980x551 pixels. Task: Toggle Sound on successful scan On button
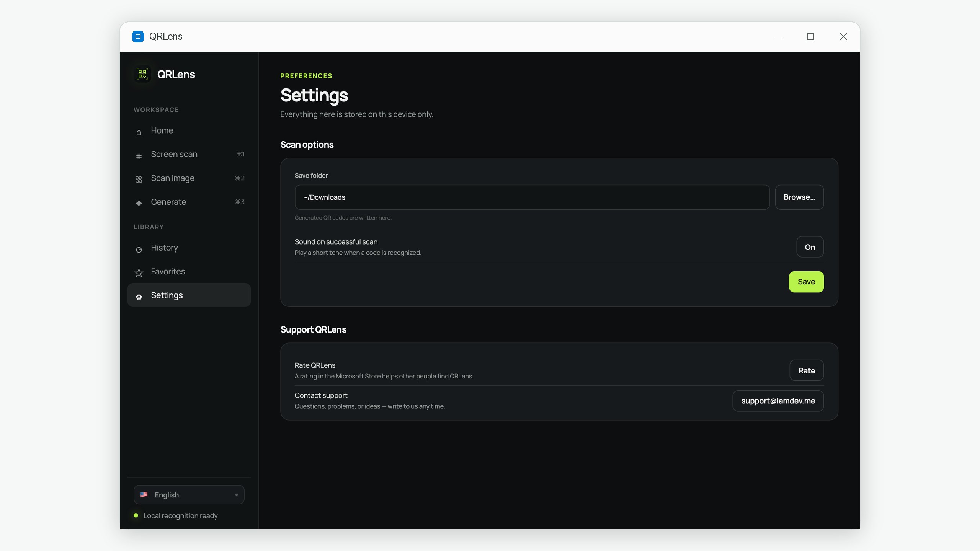pos(810,247)
